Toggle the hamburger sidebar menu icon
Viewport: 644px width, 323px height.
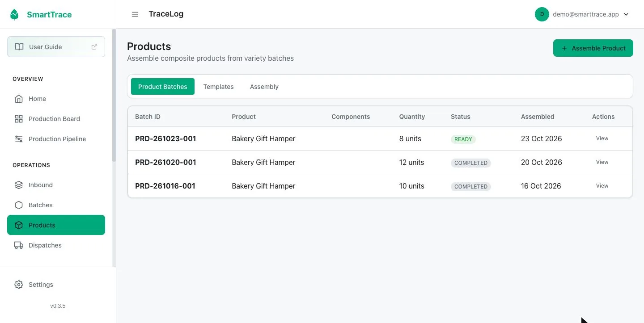135,14
